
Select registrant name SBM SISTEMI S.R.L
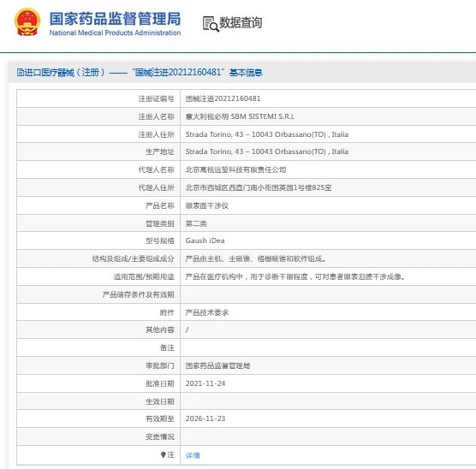240,116
